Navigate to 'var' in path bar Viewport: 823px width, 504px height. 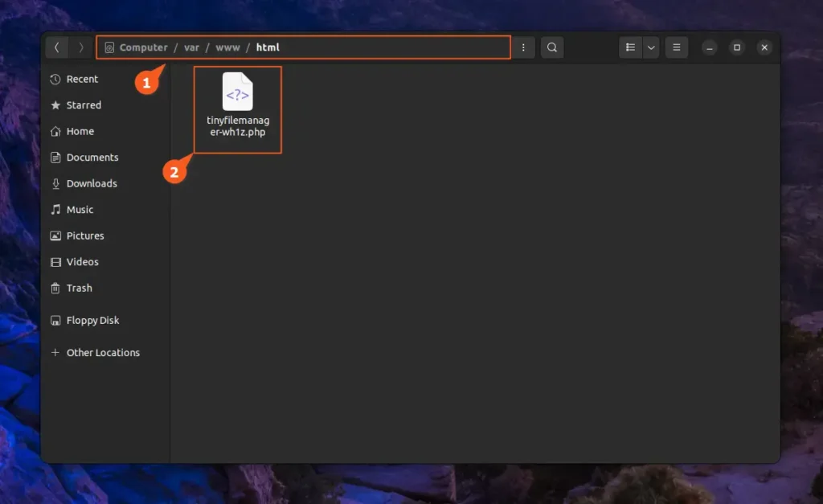191,47
